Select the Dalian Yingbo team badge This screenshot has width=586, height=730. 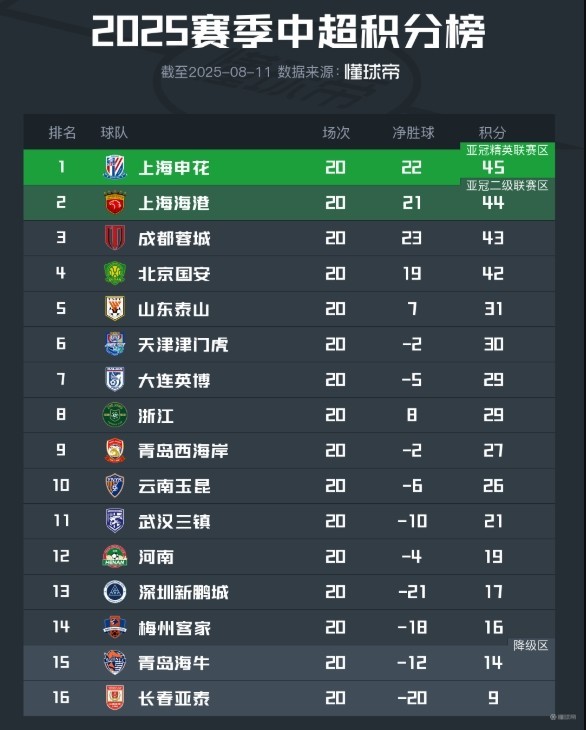click(x=115, y=379)
